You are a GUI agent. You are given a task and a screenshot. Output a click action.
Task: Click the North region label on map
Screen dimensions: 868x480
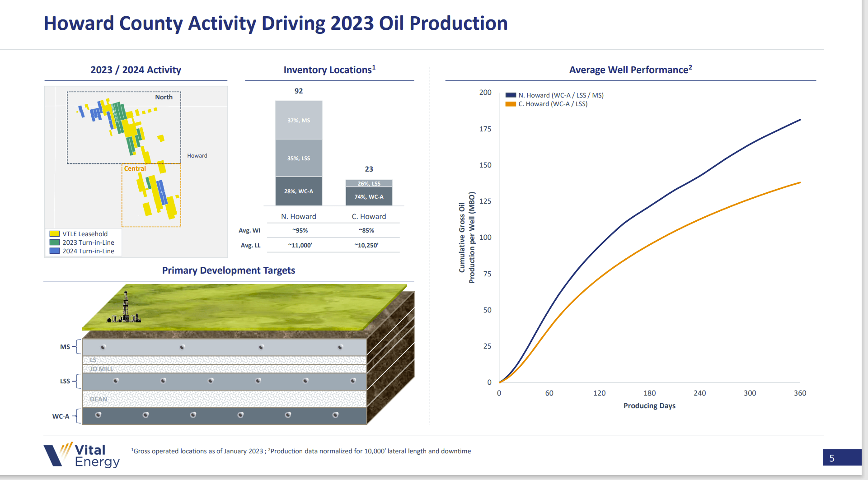(x=164, y=97)
